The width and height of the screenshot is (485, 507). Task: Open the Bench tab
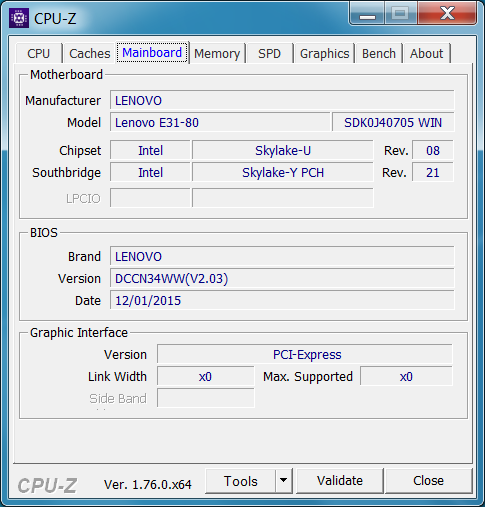(379, 53)
